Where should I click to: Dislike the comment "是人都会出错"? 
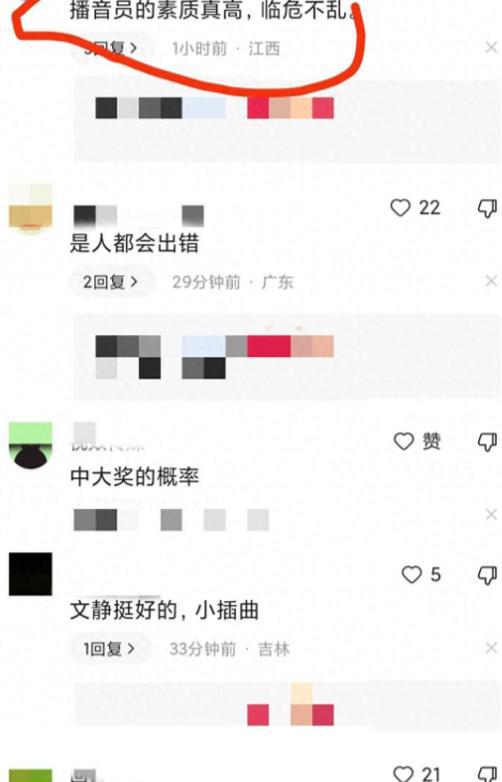(x=487, y=208)
